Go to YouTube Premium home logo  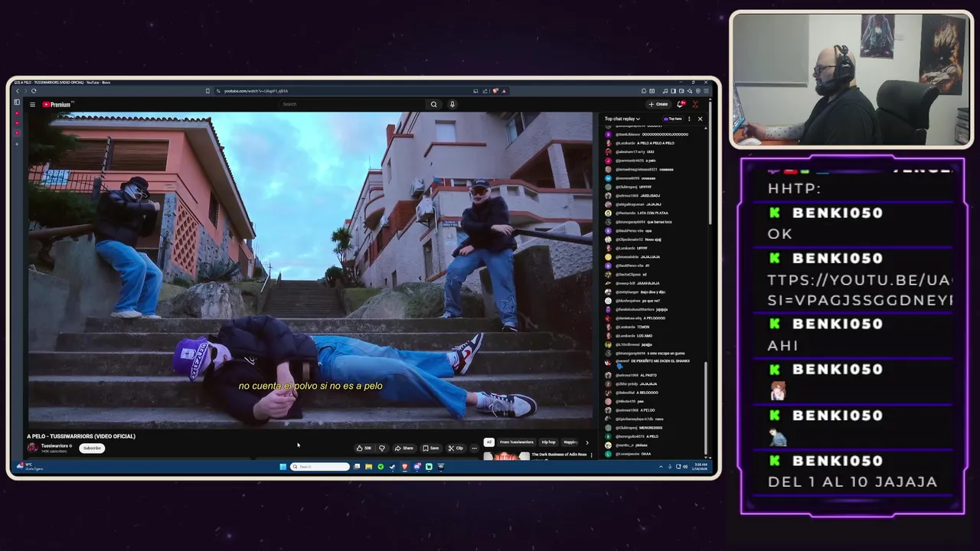(57, 105)
